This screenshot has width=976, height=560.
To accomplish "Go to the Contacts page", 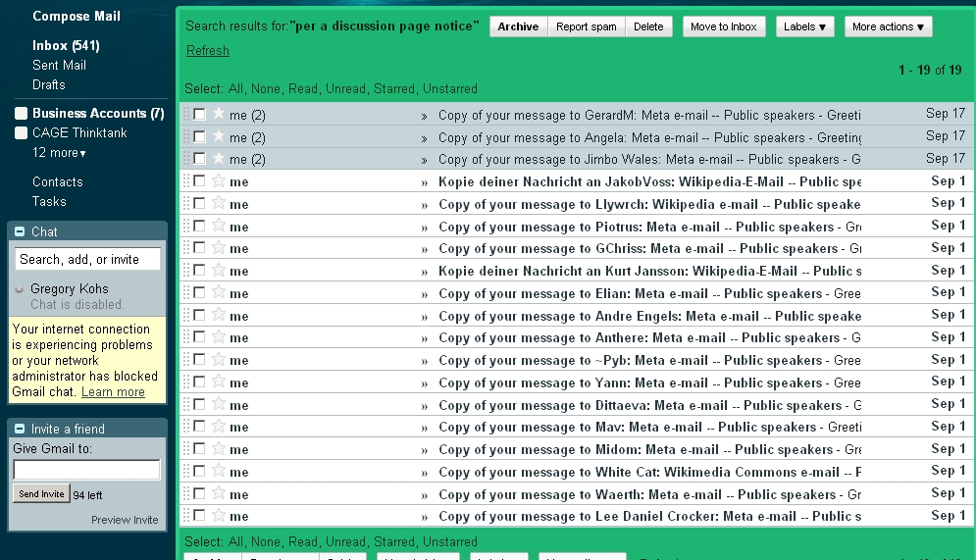I will (57, 182).
